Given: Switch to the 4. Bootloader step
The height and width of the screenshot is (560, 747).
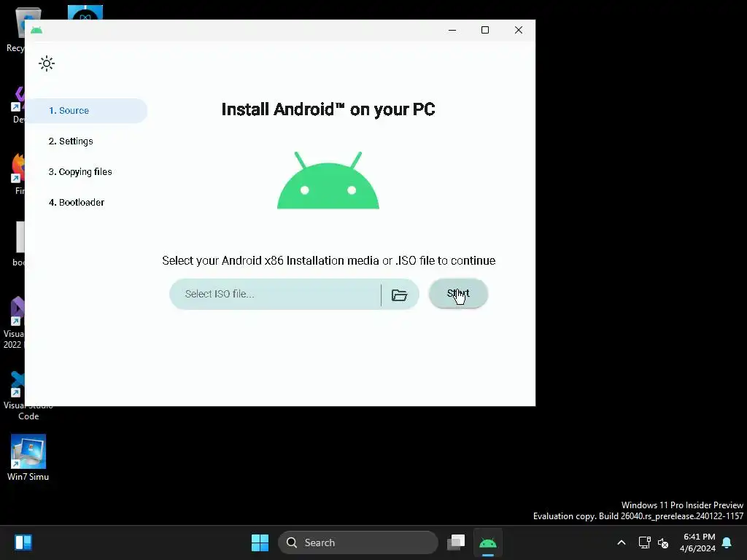Looking at the screenshot, I should pos(76,203).
